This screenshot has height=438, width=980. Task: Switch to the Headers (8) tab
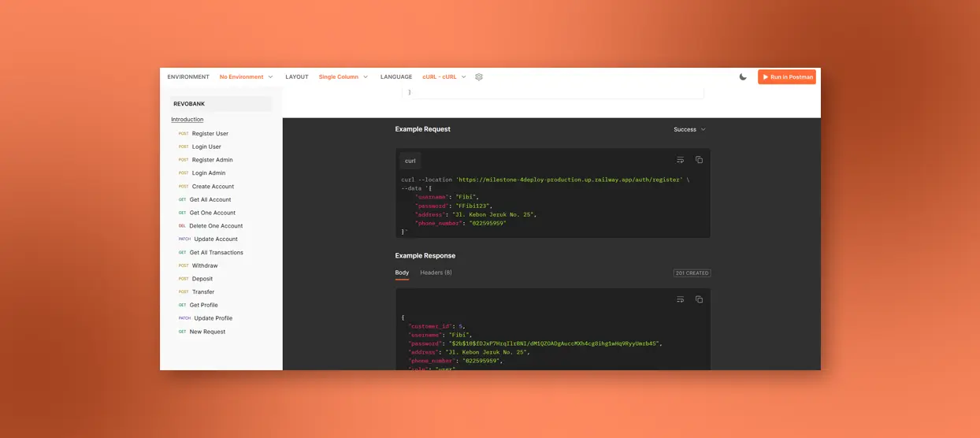click(x=436, y=273)
